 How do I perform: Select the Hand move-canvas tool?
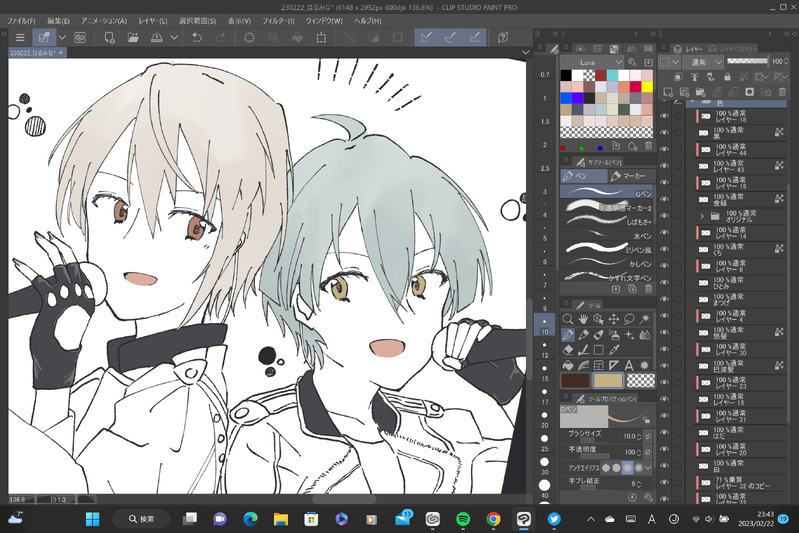click(x=583, y=319)
